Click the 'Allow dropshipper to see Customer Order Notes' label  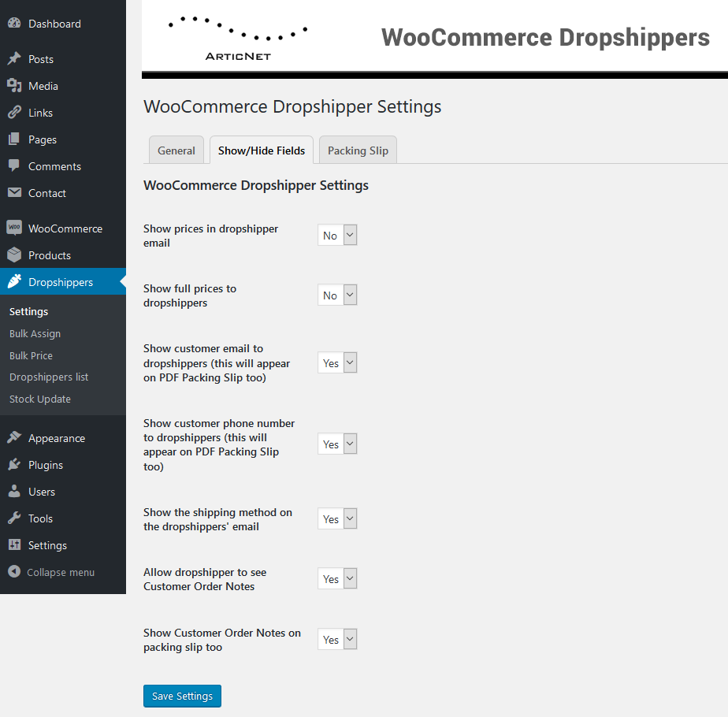(x=205, y=580)
